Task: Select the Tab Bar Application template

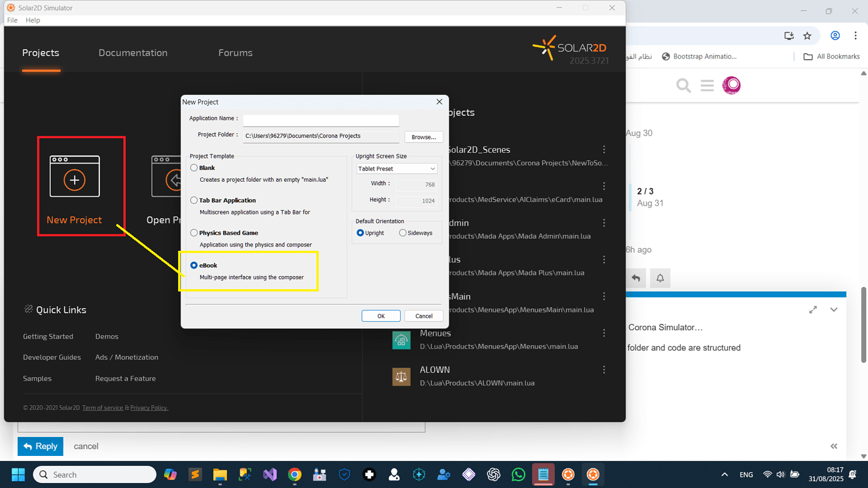Action: [x=194, y=201]
